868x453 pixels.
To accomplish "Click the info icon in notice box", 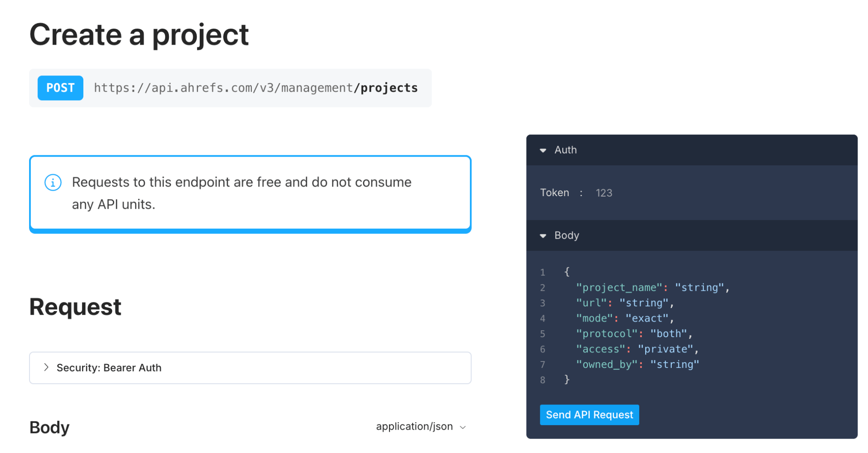I will click(x=53, y=182).
